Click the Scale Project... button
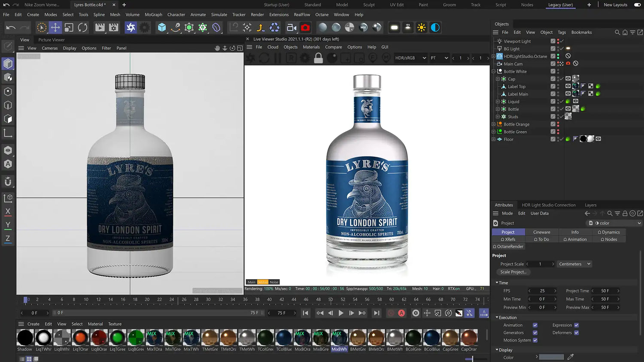Viewport: 644px width, 362px height. pyautogui.click(x=513, y=272)
